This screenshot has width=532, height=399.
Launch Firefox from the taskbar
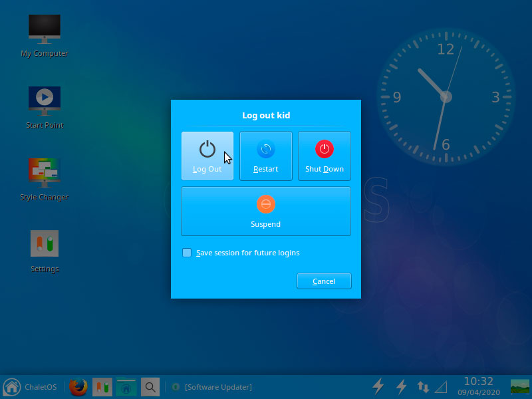tap(78, 387)
